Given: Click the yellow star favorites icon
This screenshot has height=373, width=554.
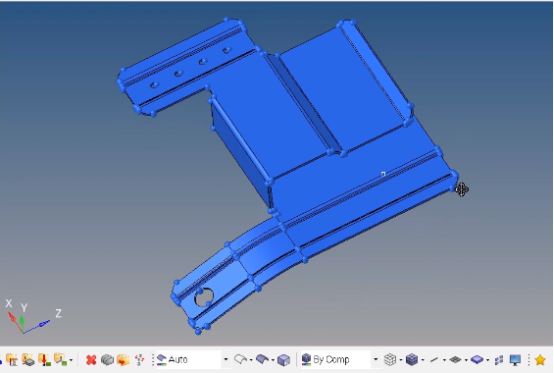Looking at the screenshot, I should tap(540, 360).
